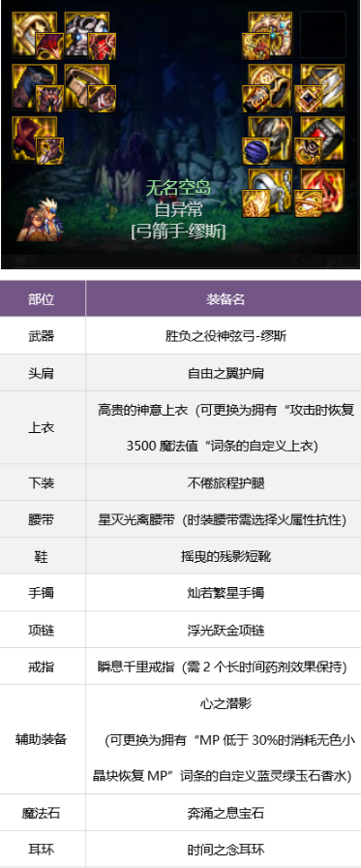Click the small brown boots overlay icon
Viewport: 361px width, 868px height.
[50, 152]
